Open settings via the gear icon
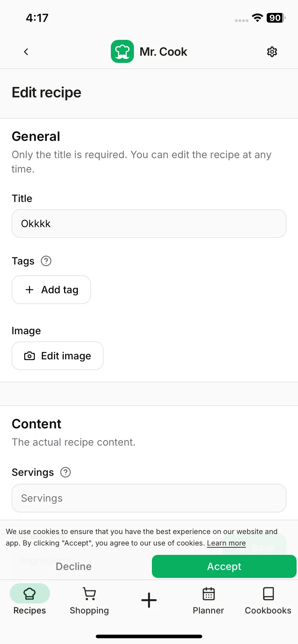The height and width of the screenshot is (644, 298). click(x=272, y=52)
